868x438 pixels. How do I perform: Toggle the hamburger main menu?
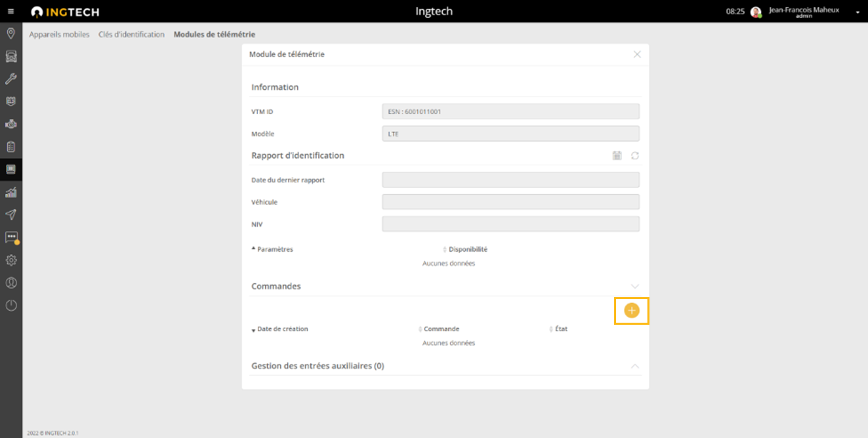coord(11,11)
